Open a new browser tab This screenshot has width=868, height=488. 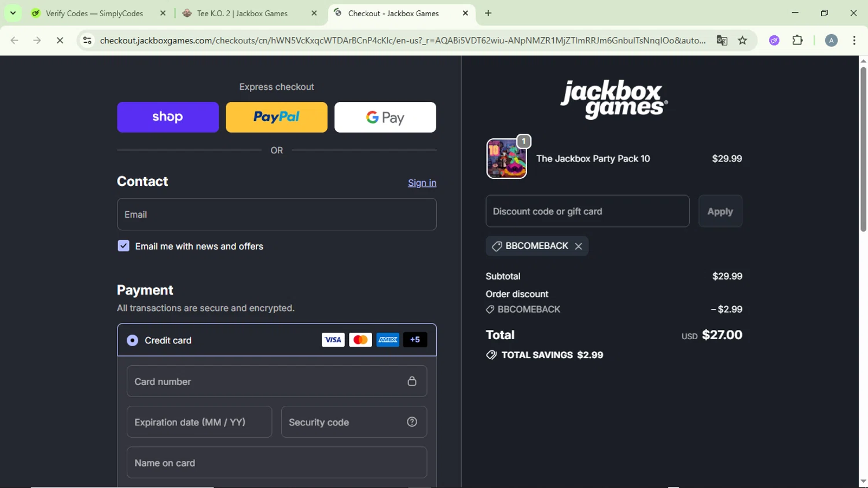[x=488, y=13]
